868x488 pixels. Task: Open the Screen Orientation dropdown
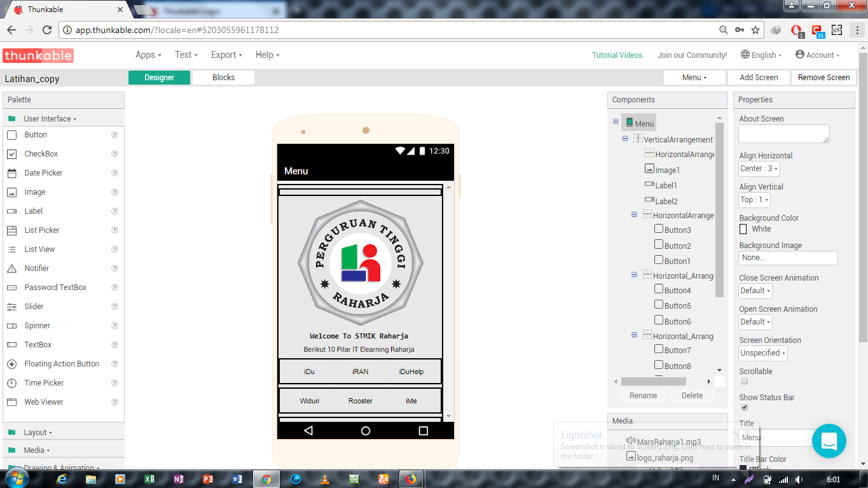(x=763, y=353)
